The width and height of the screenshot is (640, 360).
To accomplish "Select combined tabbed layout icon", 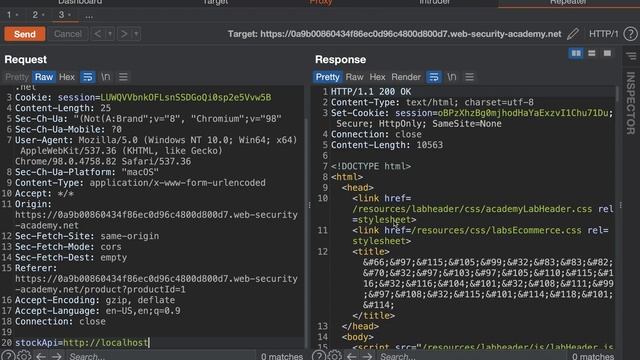I will click(x=607, y=53).
